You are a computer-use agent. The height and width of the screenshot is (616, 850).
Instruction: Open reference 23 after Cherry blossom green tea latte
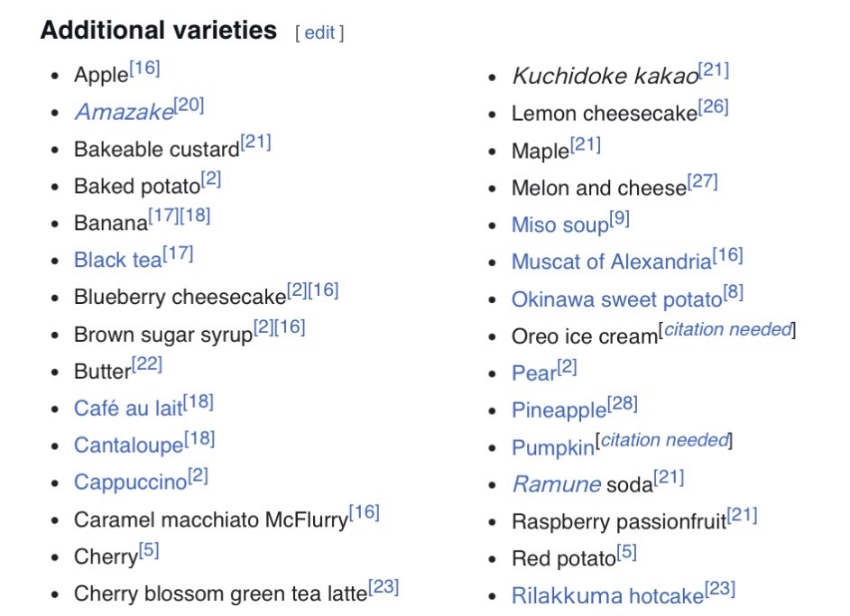383,587
